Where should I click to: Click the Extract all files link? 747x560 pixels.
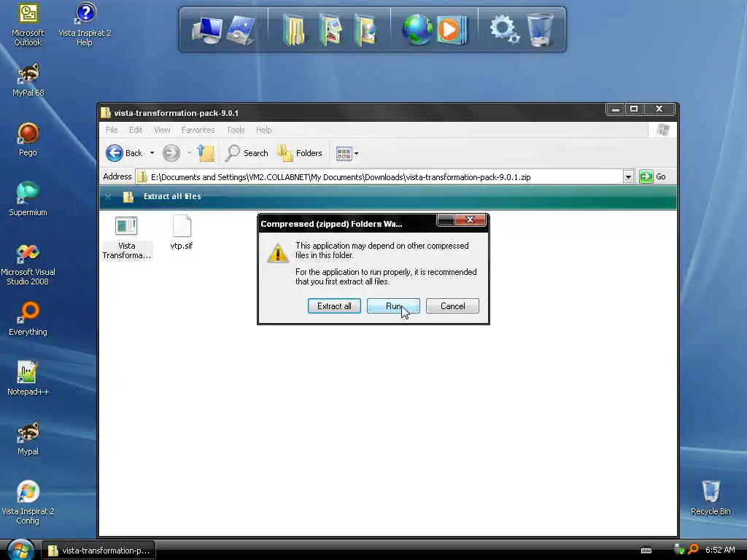click(x=172, y=196)
